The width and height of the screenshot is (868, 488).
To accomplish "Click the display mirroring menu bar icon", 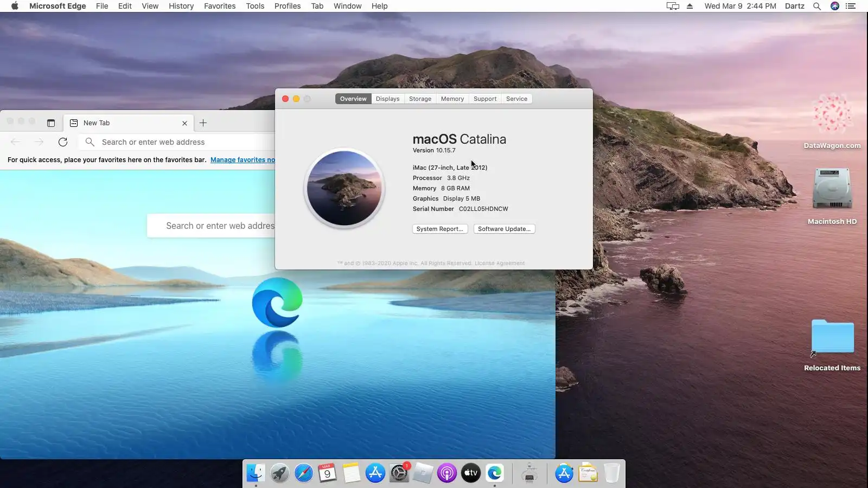I will pos(673,6).
